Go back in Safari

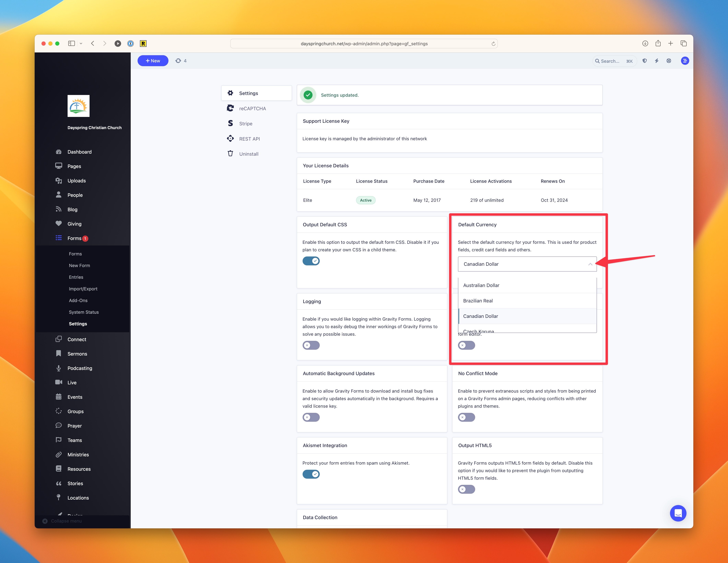pos(93,44)
